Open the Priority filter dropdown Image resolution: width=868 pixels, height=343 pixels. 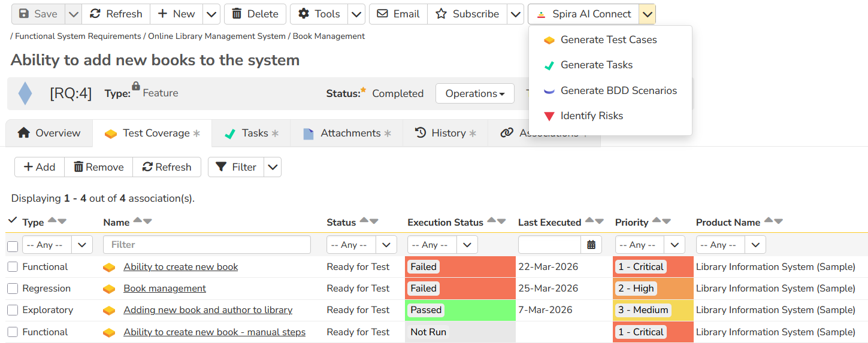pos(650,245)
